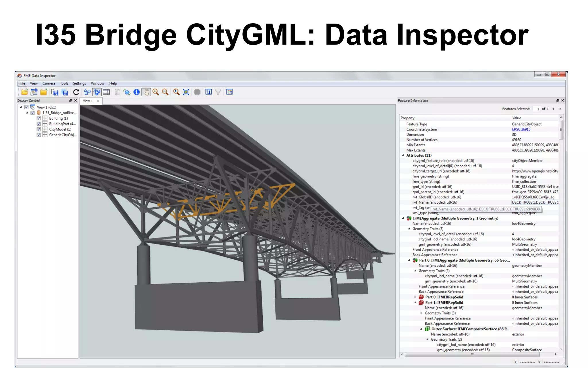Open the EPSG:26915 coordinate system link
Viewport: 588px width, 368px height.
[521, 129]
